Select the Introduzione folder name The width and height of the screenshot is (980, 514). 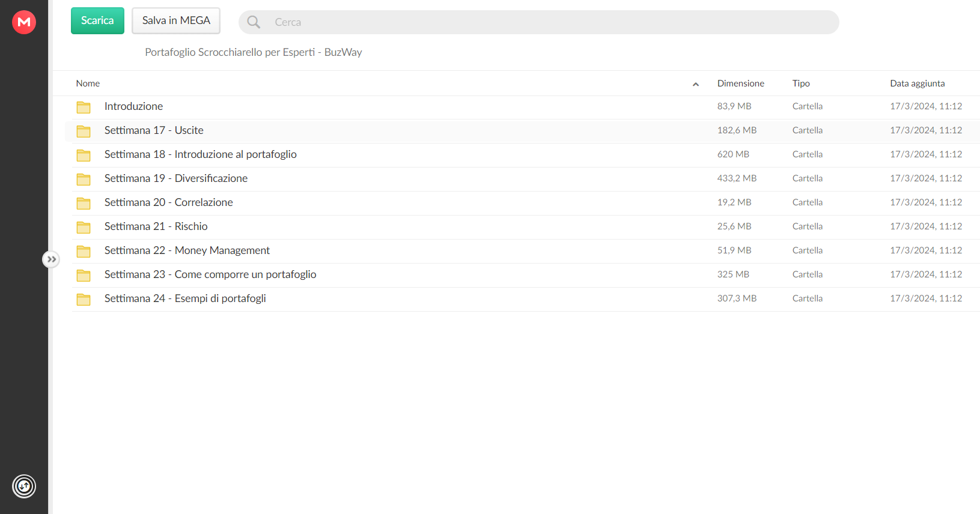133,106
